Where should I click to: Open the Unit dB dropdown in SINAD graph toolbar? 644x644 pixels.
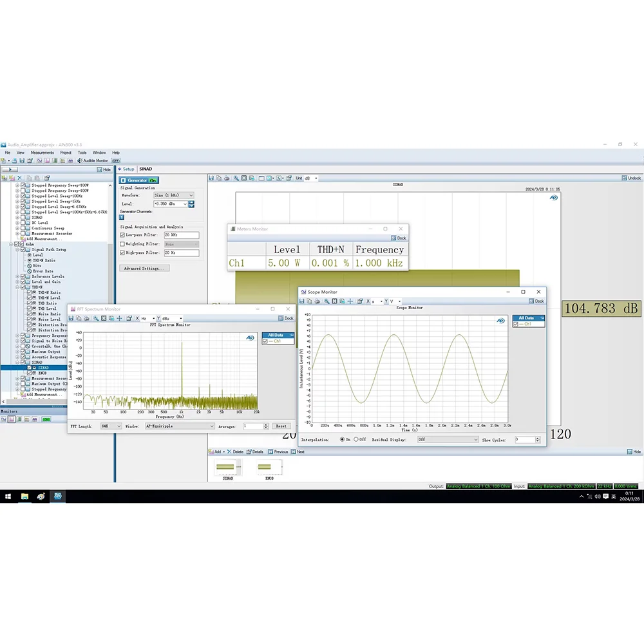click(x=311, y=178)
